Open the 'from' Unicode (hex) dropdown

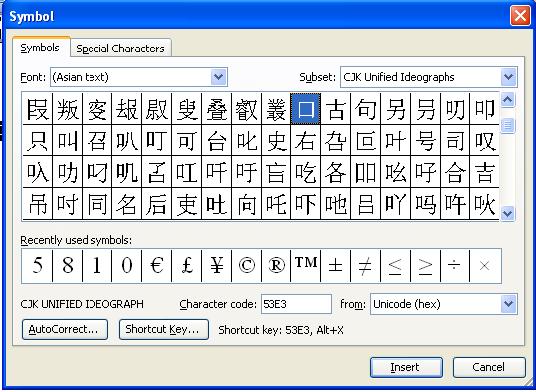click(509, 304)
